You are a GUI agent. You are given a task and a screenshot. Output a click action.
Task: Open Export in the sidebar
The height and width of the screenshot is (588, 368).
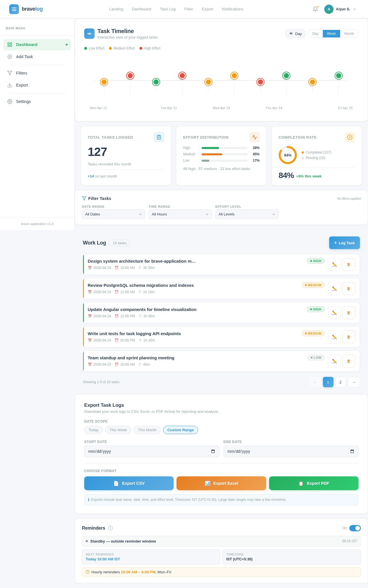(x=37, y=85)
